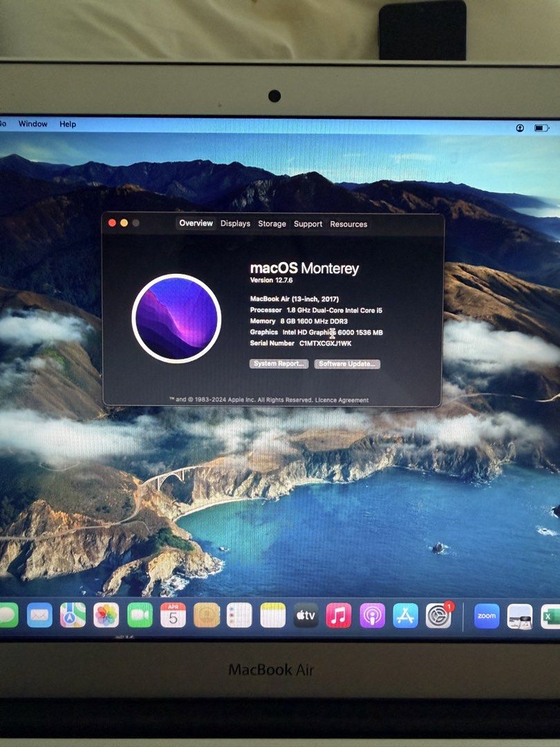Open the Photos app in dock
Image resolution: width=560 pixels, height=747 pixels.
(x=106, y=616)
